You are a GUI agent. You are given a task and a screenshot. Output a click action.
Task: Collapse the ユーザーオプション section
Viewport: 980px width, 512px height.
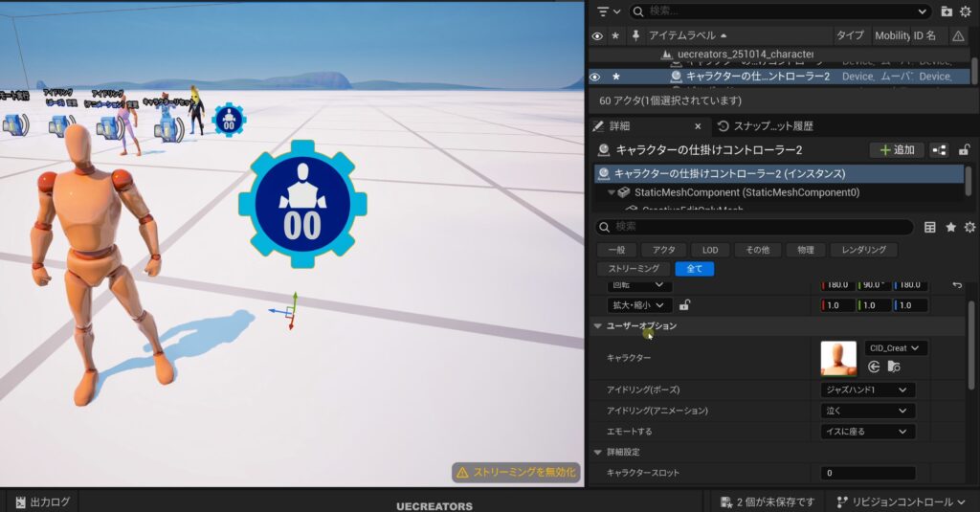pyautogui.click(x=598, y=326)
